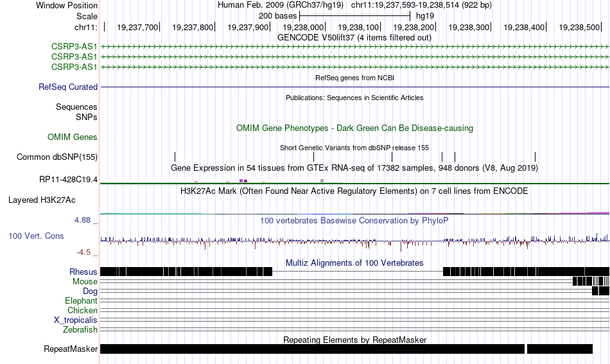Click the 200 bases scale bar
The height and width of the screenshot is (364, 610).
(355, 16)
